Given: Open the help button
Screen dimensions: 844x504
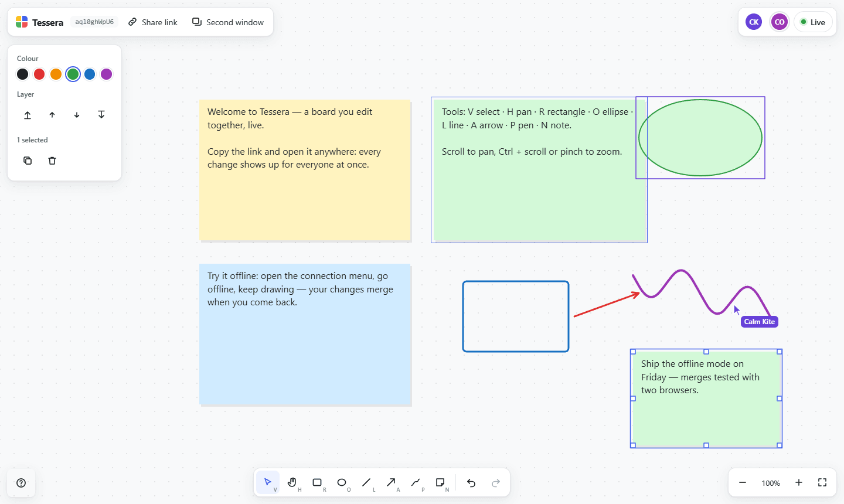Looking at the screenshot, I should pos(21,483).
